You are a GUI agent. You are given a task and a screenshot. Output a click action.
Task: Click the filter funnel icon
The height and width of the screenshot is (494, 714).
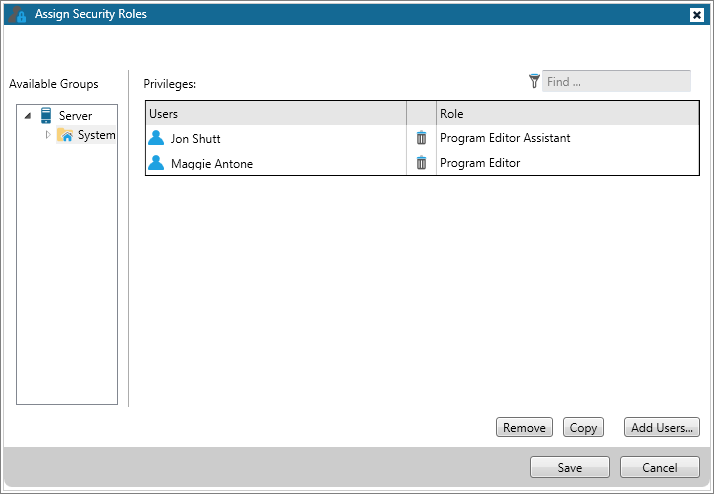tap(534, 81)
